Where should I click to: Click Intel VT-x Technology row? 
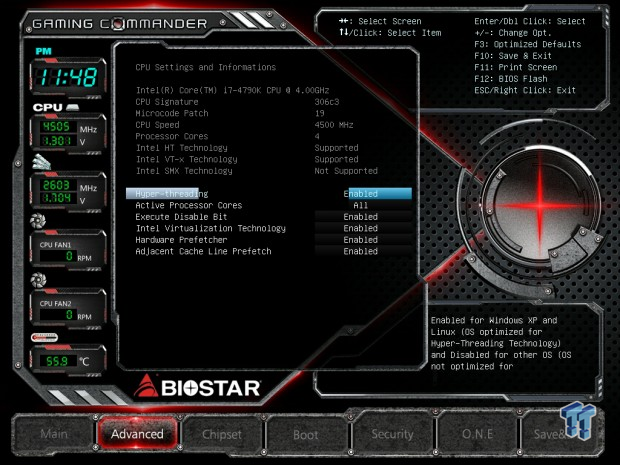coord(247,159)
